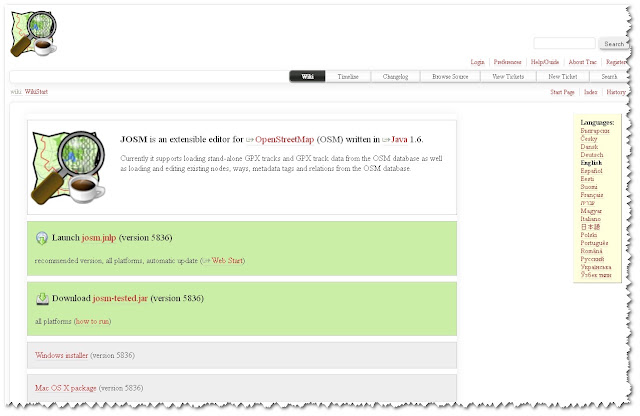Image resolution: width=640 pixels, height=416 pixels.
Task: Open the Browse Source tab
Action: (450, 76)
